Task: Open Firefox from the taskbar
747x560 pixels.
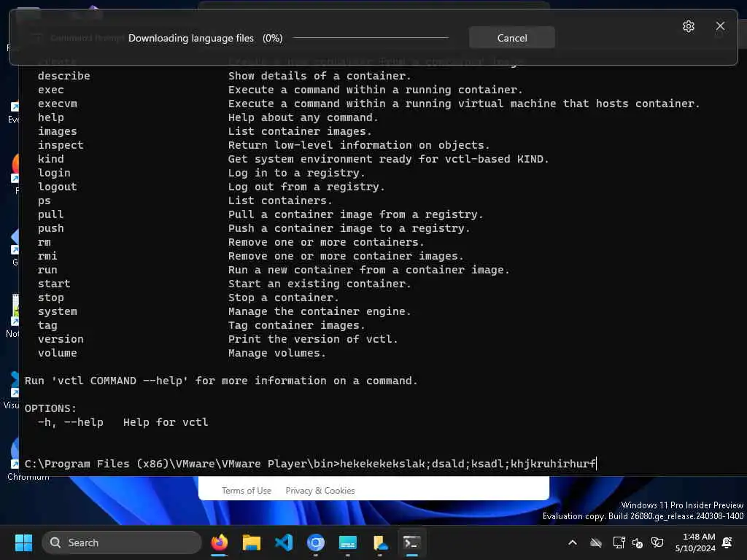Action: click(x=219, y=542)
